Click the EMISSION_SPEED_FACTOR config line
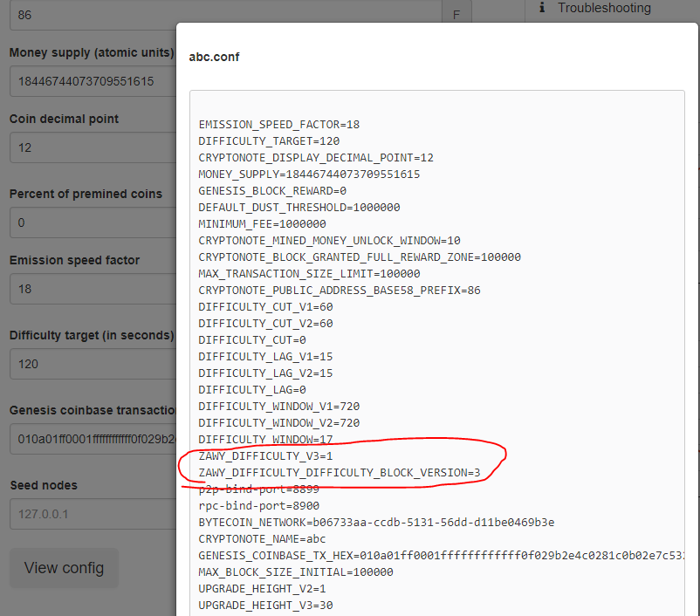Viewport: 700px width, 616px height. pos(279,124)
